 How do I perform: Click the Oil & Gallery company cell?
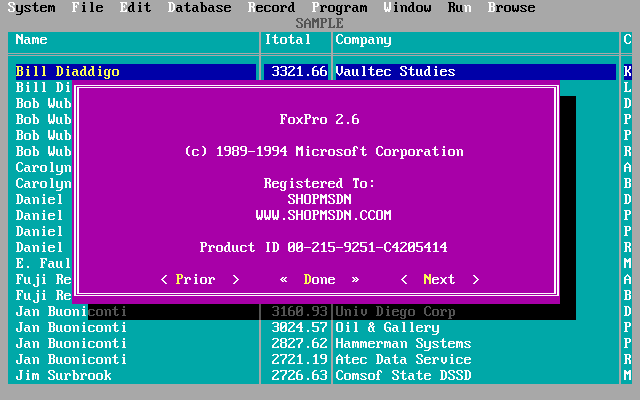[387, 327]
